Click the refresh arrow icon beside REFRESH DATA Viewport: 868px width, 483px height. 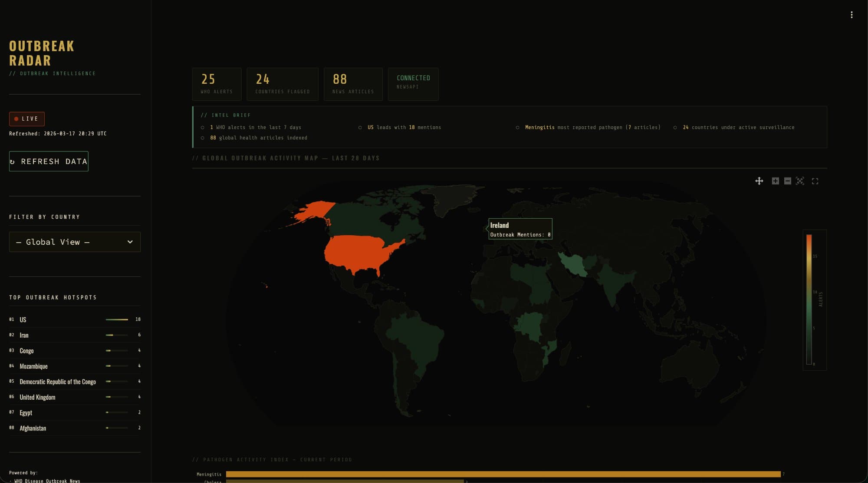point(12,161)
